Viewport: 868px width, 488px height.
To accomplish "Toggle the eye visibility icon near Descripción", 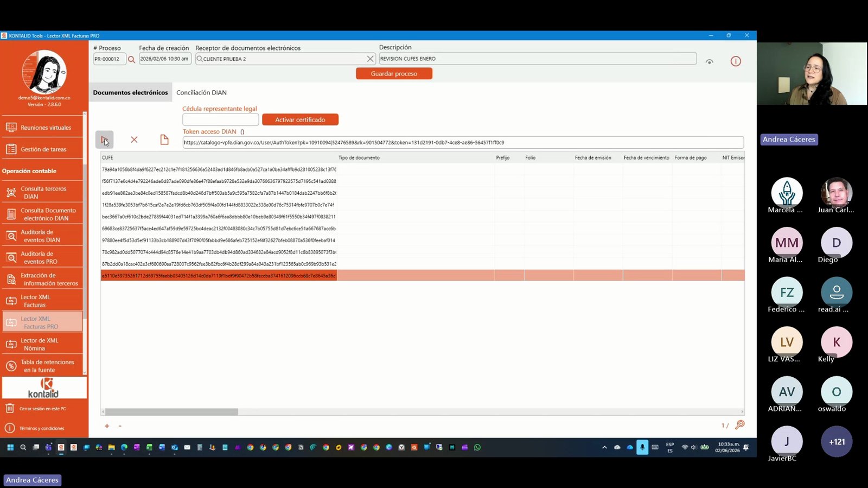I will click(709, 62).
